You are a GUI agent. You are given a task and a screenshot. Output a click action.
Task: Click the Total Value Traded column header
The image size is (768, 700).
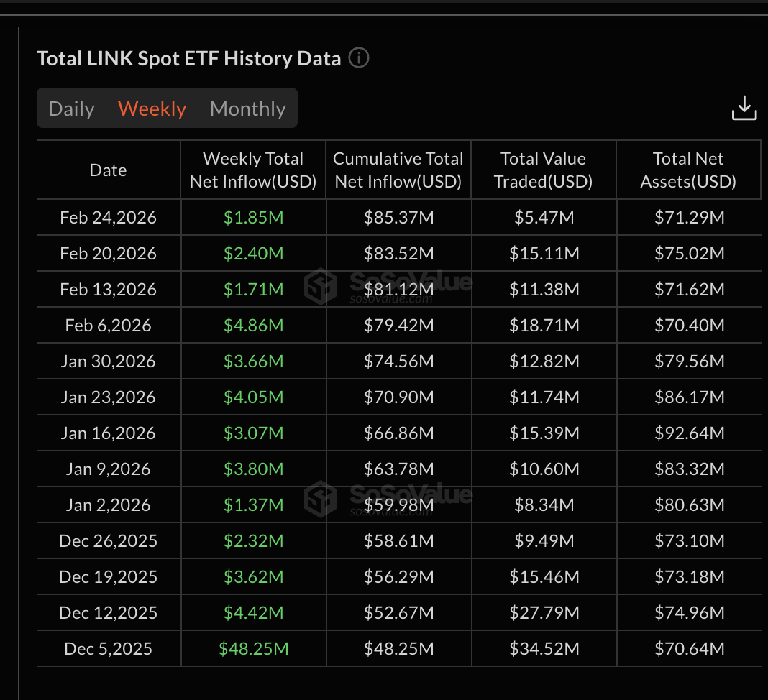coord(544,170)
